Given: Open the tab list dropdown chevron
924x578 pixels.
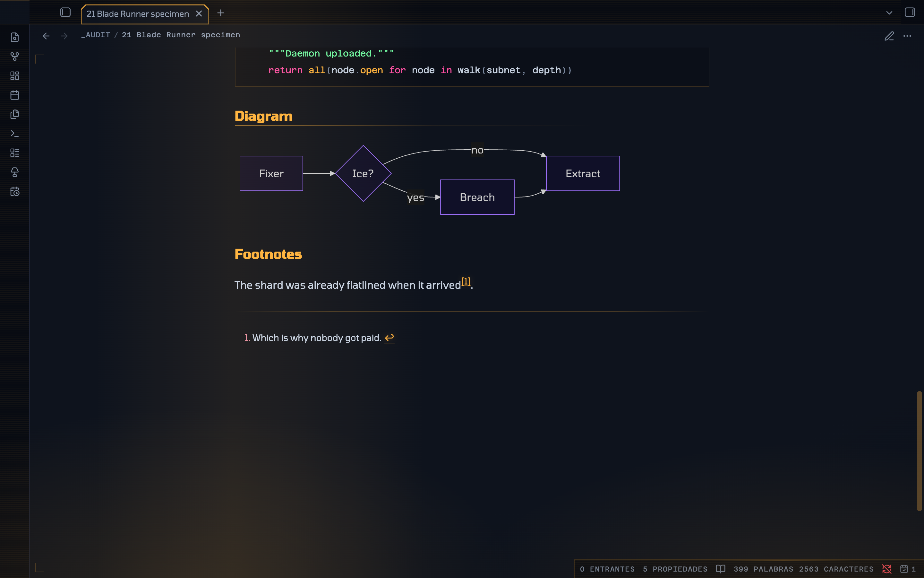Looking at the screenshot, I should coord(889,13).
